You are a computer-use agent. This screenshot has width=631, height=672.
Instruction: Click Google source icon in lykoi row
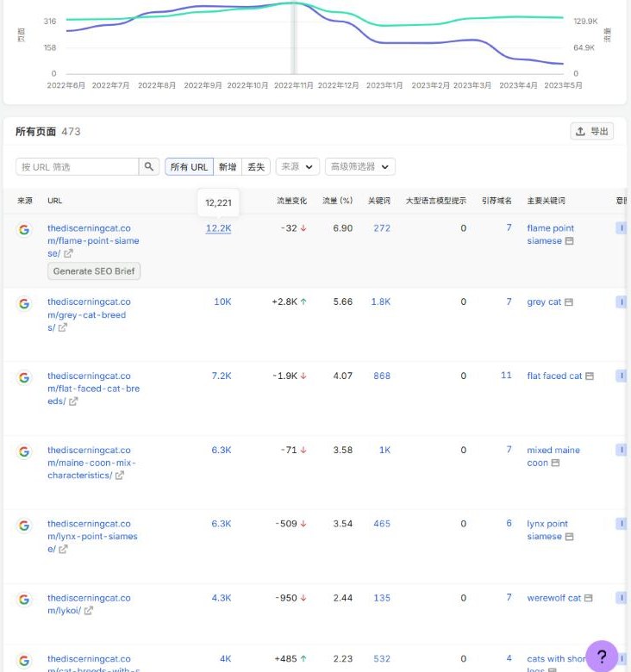coord(24,600)
